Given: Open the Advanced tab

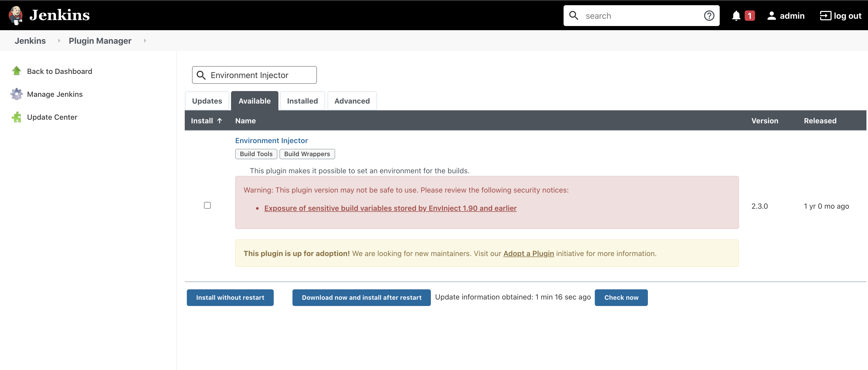Looking at the screenshot, I should 352,101.
